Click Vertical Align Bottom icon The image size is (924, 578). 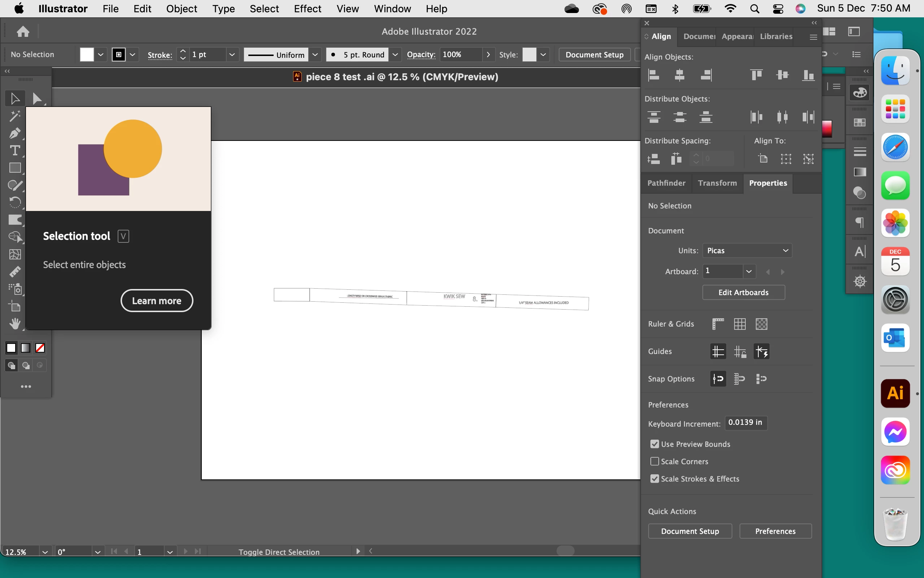(x=808, y=75)
